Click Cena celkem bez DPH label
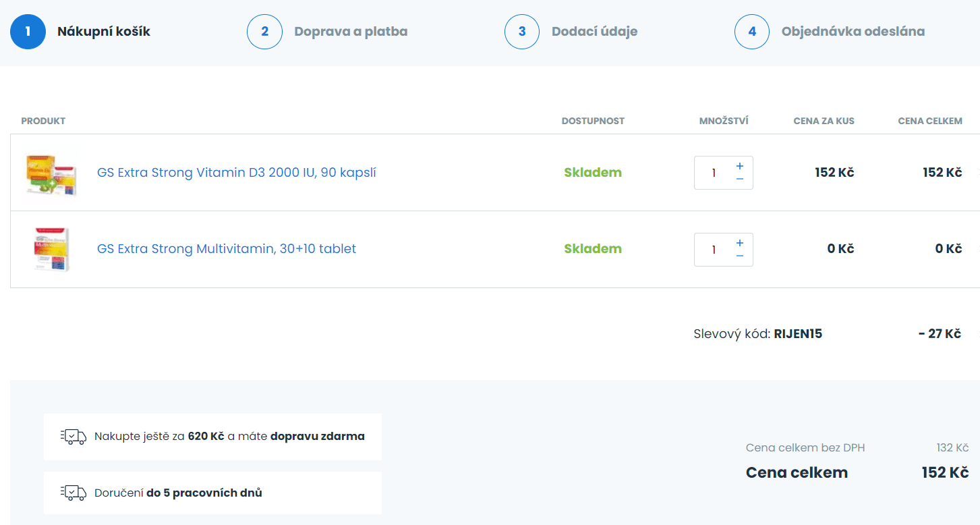This screenshot has width=980, height=525. (x=805, y=448)
